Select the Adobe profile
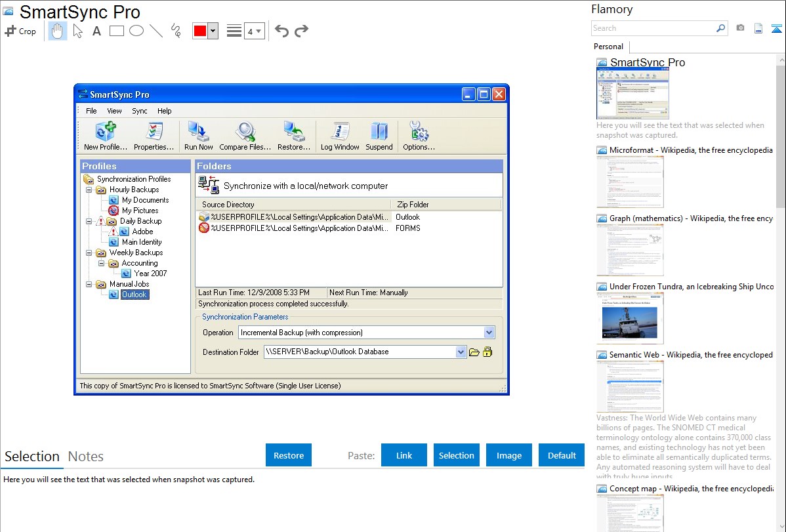 click(x=142, y=232)
